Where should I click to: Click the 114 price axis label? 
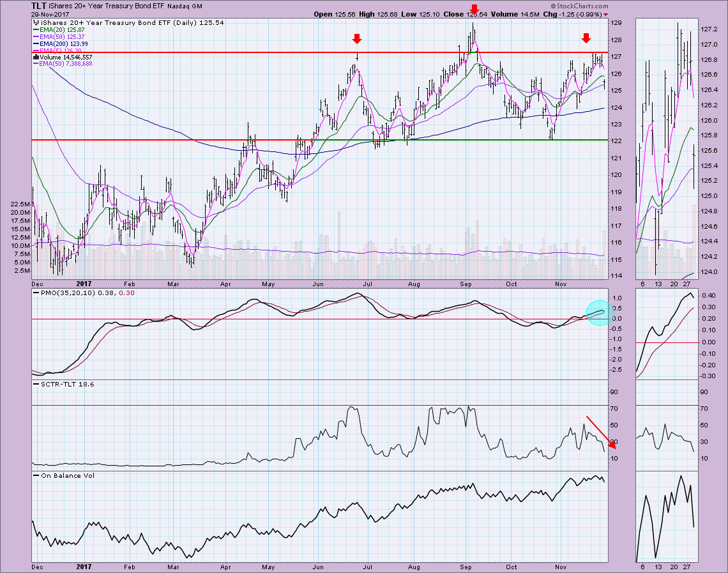pos(616,277)
